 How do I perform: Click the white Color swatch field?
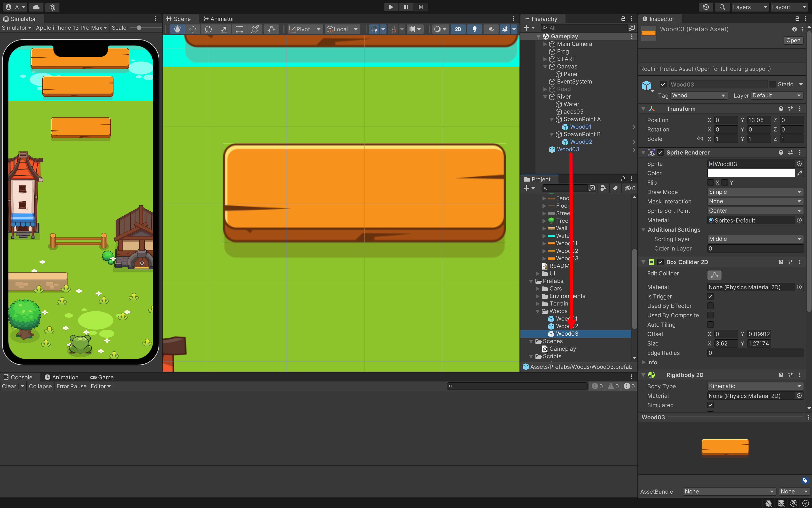click(751, 173)
